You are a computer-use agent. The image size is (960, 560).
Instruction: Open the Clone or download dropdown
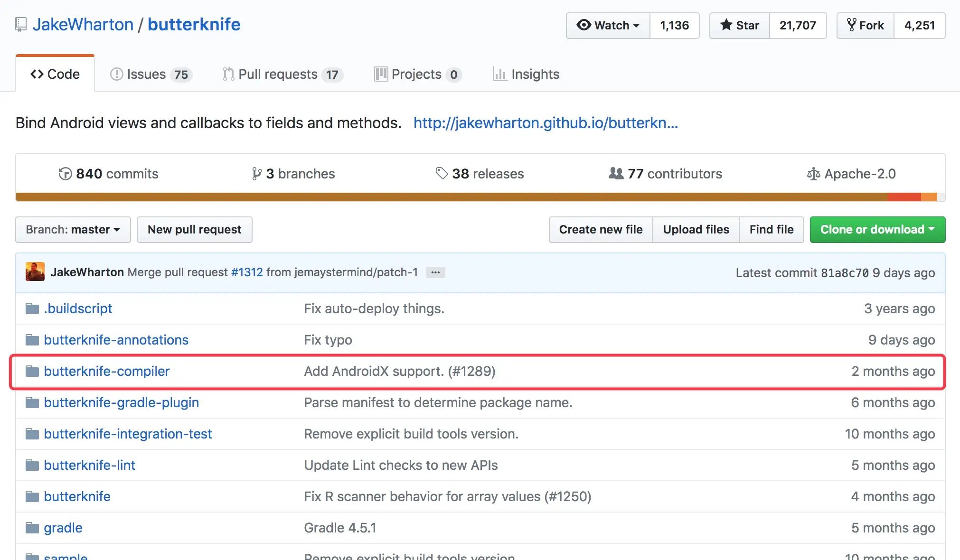pos(877,230)
